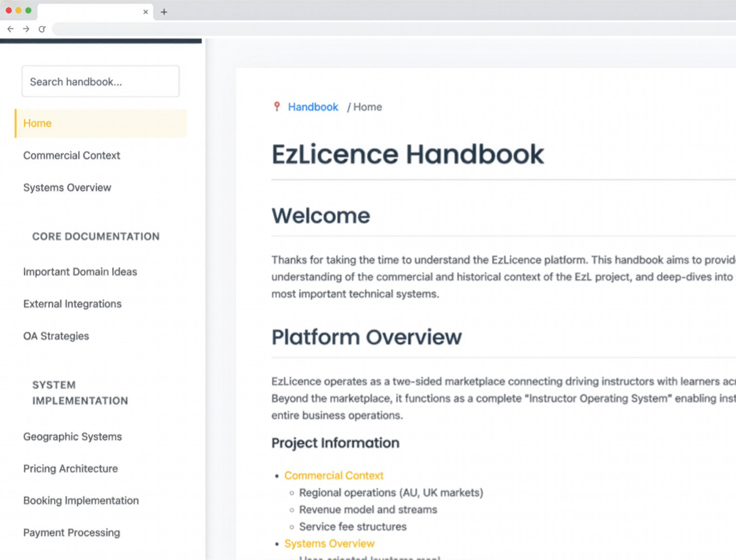
Task: Open Payment Processing sidebar item
Action: pos(72,532)
